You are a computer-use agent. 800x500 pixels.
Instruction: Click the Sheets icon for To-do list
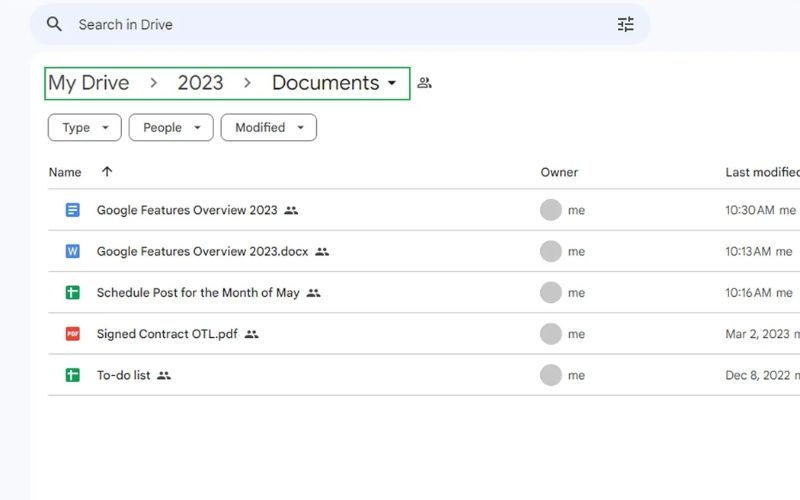(72, 375)
